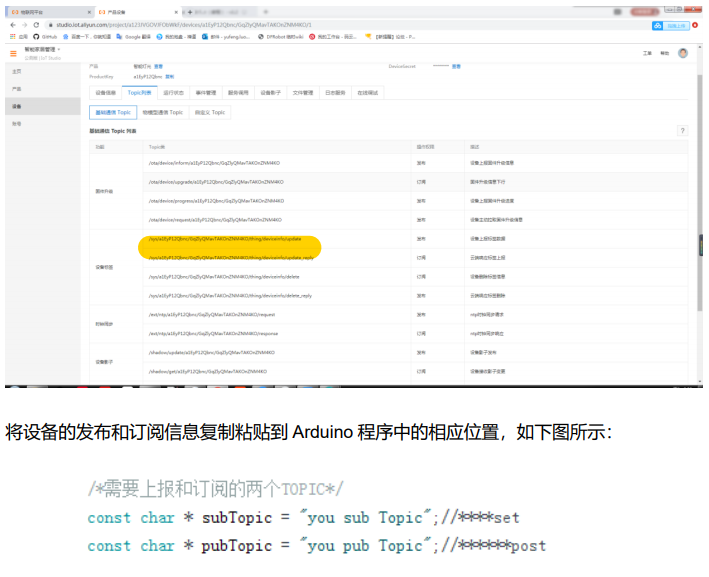
Task: Open 产品 in left sidebar
Action: 17,88
